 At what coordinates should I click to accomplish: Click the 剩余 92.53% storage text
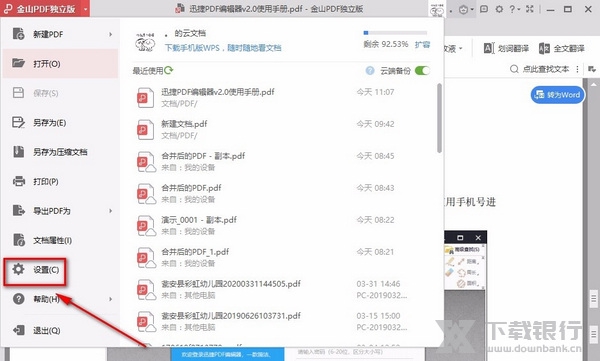[x=386, y=44]
